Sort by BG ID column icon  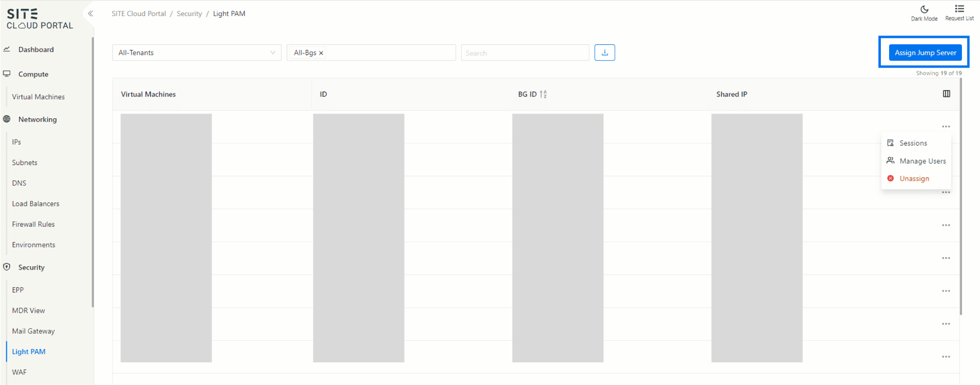[543, 94]
